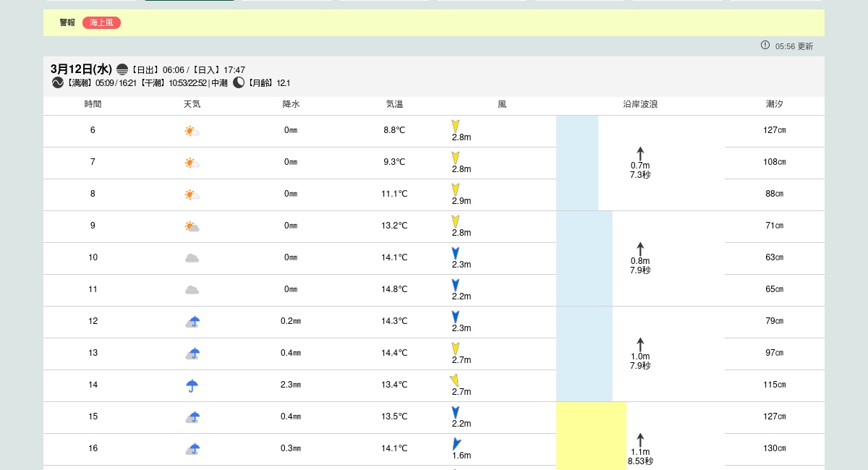Click the light blue wave bar at 9時
Image resolution: width=868 pixels, height=470 pixels.
pyautogui.click(x=584, y=258)
